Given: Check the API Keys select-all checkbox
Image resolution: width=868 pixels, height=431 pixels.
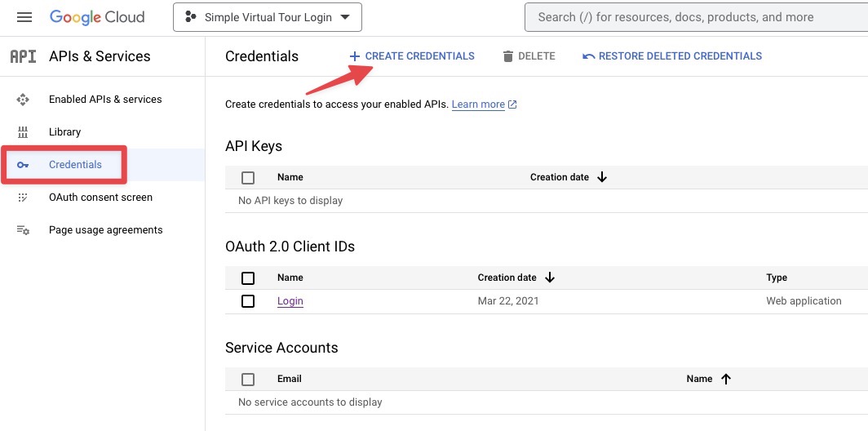Looking at the screenshot, I should click(x=248, y=178).
